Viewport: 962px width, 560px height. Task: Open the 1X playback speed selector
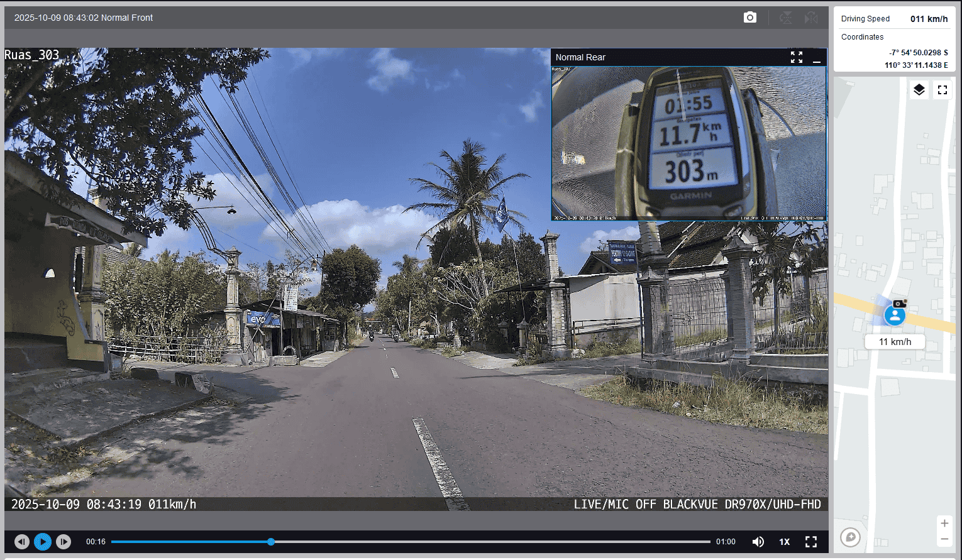tap(785, 542)
